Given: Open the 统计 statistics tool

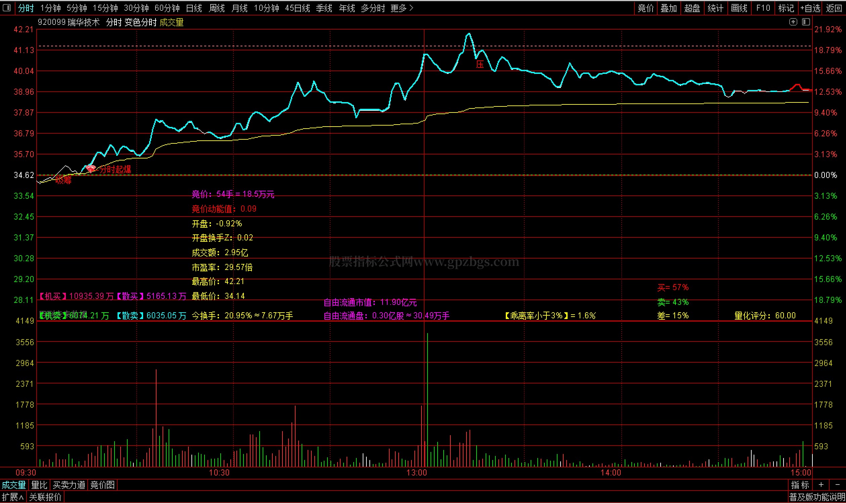Looking at the screenshot, I should 715,8.
